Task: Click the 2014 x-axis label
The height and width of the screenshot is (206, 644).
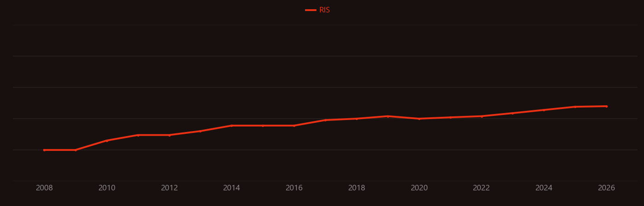Action: 231,188
